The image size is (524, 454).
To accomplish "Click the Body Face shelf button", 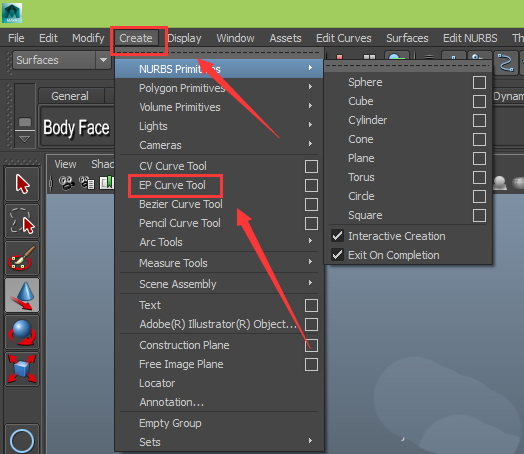I will (x=77, y=127).
